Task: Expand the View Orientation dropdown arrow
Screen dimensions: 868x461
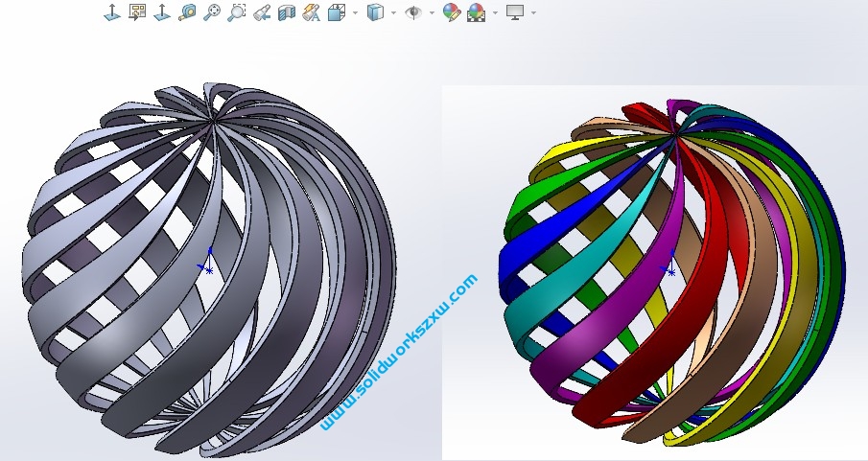Action: [x=355, y=12]
